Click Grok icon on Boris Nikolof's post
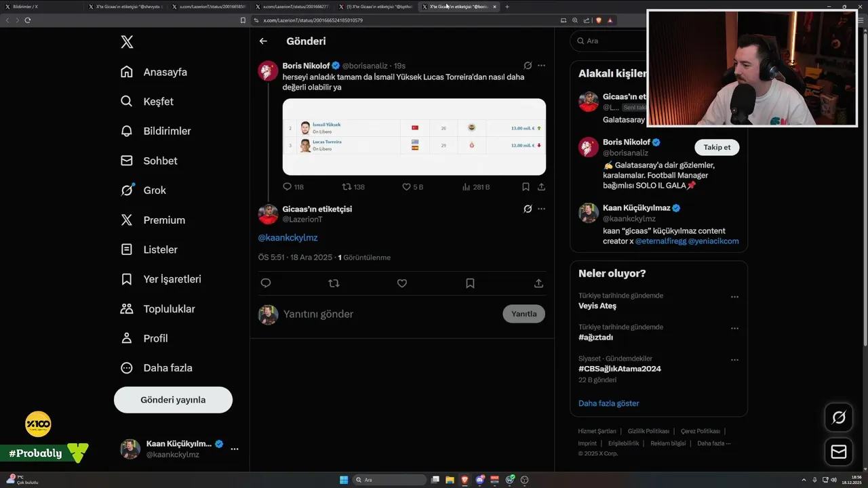The image size is (868, 488). (x=528, y=66)
